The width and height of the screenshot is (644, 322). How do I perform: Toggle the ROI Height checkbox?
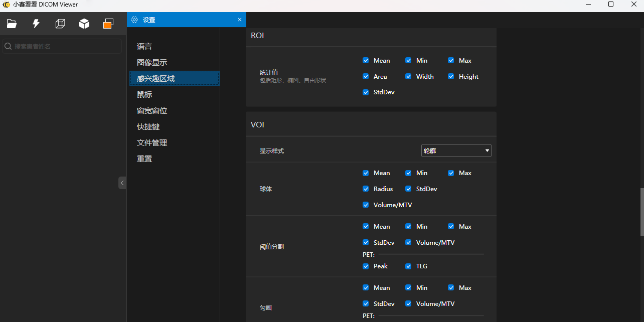451,76
